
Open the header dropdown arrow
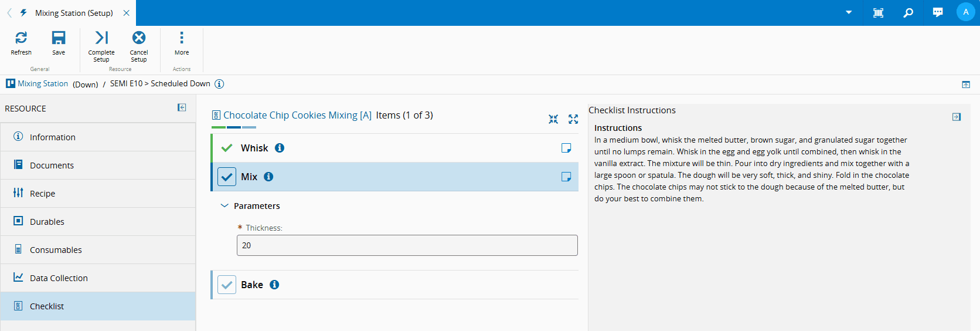848,12
